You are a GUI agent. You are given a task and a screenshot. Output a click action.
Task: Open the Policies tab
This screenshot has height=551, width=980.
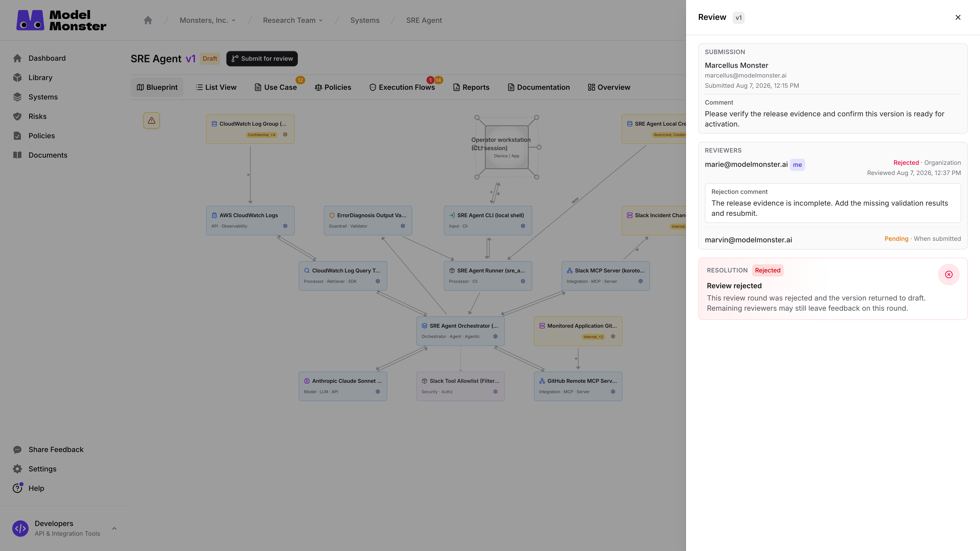(x=333, y=87)
